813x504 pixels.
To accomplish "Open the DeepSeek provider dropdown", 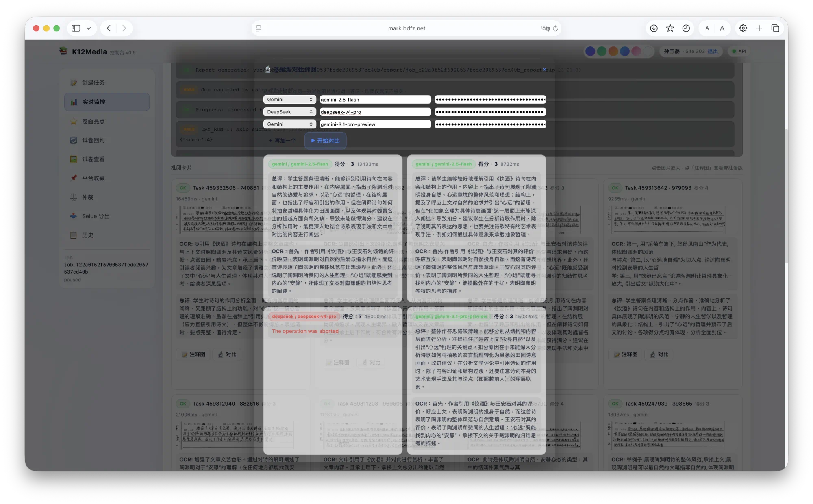I will [289, 111].
